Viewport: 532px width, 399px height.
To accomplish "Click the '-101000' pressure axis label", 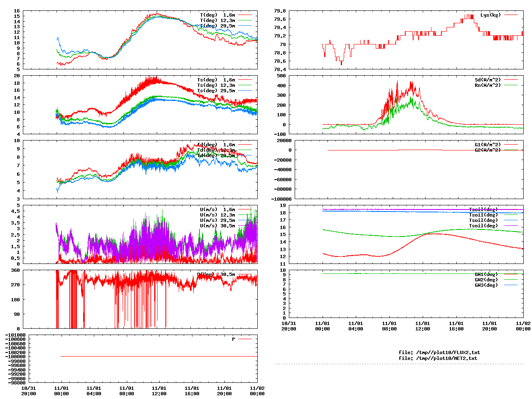I will pyautogui.click(x=15, y=335).
